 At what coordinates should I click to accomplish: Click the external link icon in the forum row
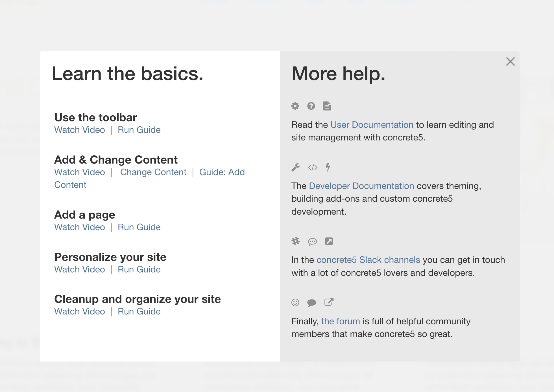point(329,302)
